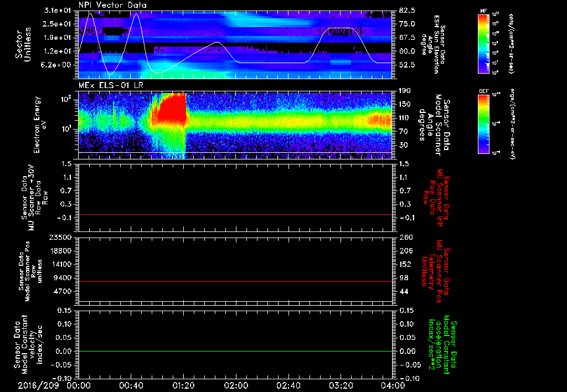This screenshot has height=392, width=567.
Task: Click the 52.5 sun elevation tick label
Action: [x=407, y=65]
